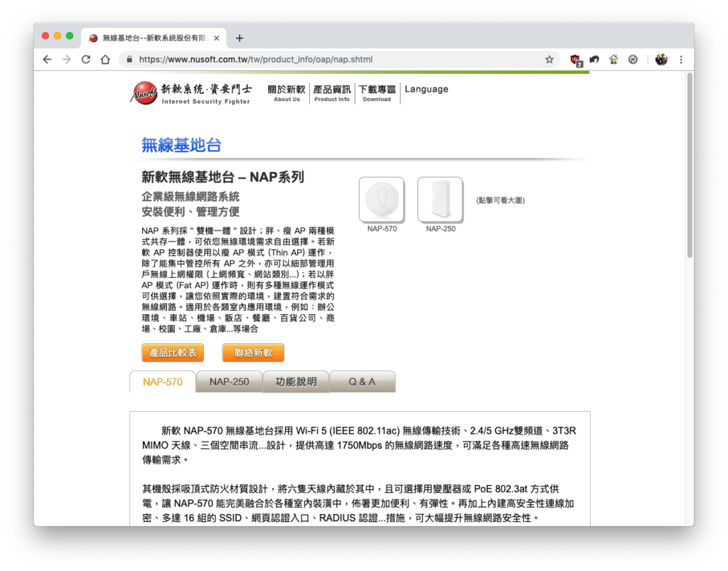Viewport: 728px width, 571px height.
Task: Reload the current page
Action: pos(86,60)
